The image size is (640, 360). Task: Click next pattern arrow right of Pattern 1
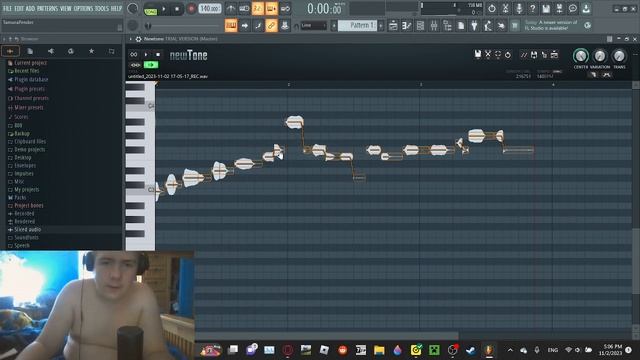pyautogui.click(x=381, y=26)
